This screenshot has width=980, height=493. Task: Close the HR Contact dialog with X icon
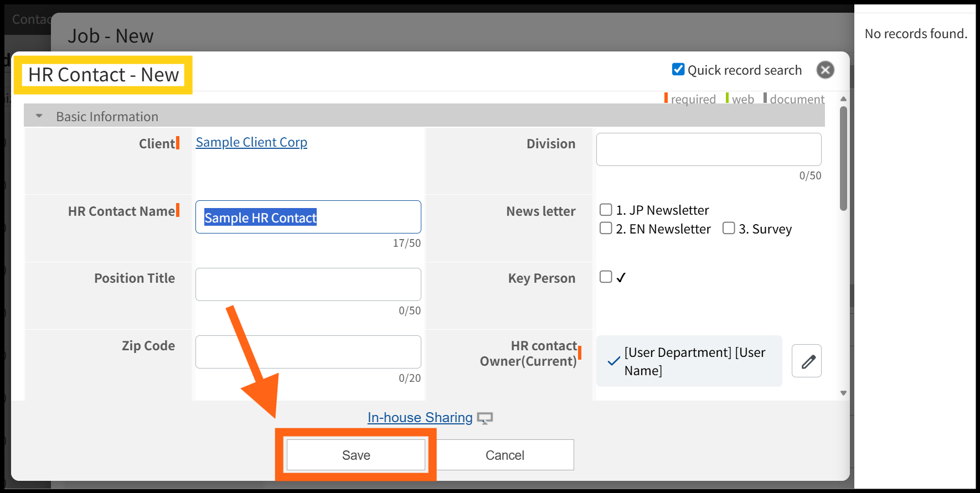pyautogui.click(x=825, y=70)
